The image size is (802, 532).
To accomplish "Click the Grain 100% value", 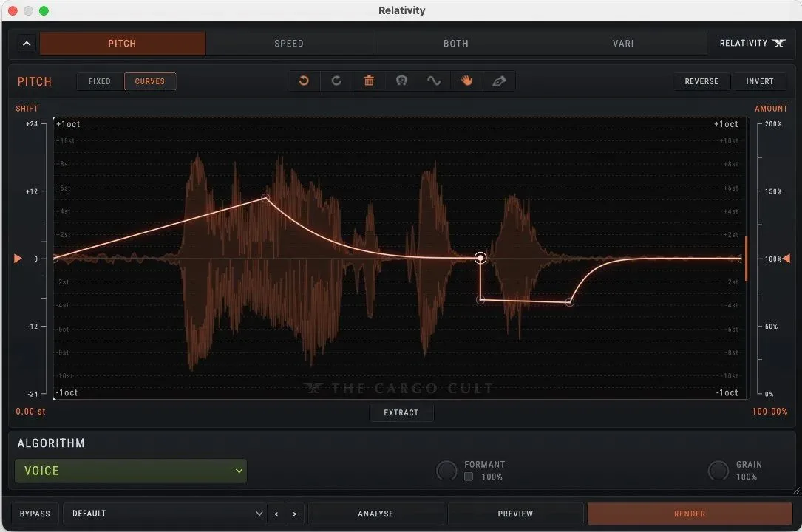I will click(x=747, y=477).
